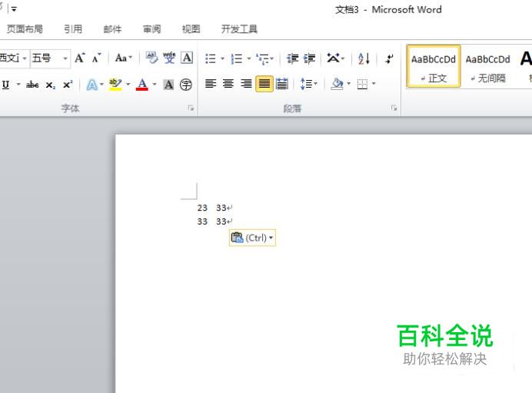Open the highlight color dropdown arrow
Screen dimensions: 532x393
click(128, 84)
